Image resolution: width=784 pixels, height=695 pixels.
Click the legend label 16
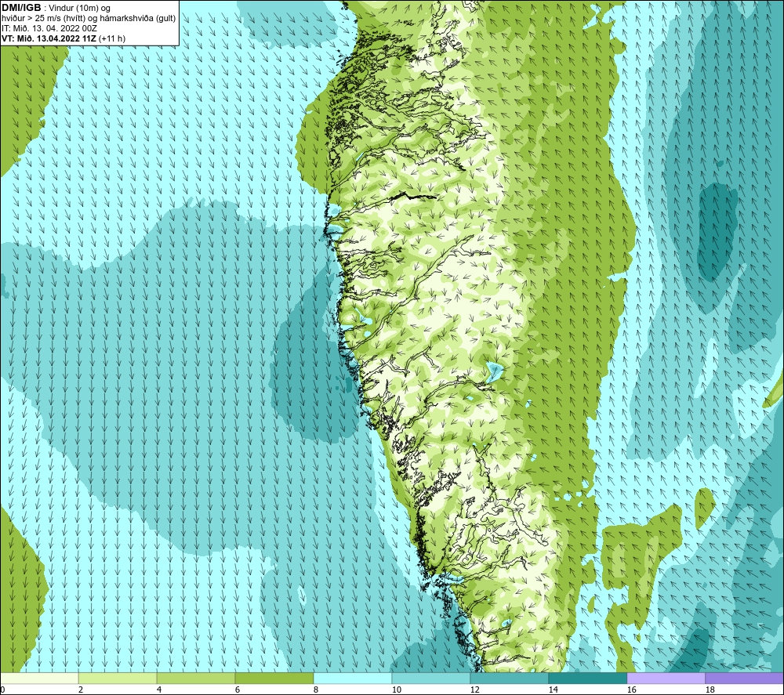631,690
